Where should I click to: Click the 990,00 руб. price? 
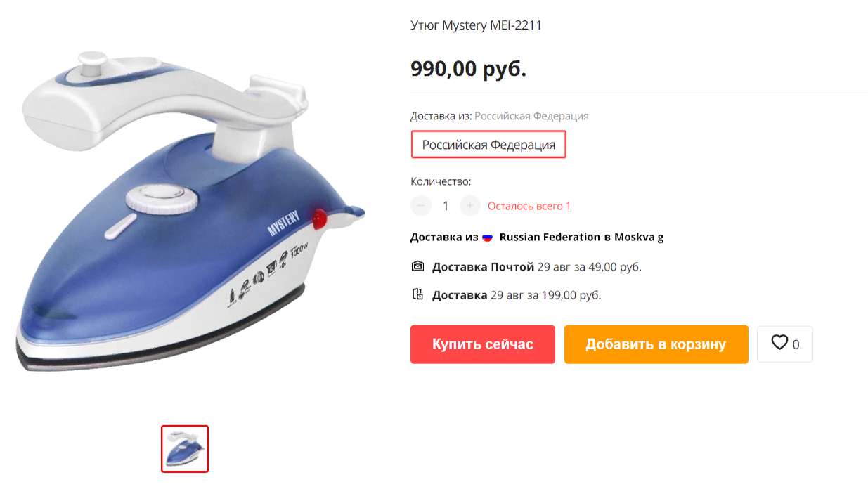click(468, 69)
